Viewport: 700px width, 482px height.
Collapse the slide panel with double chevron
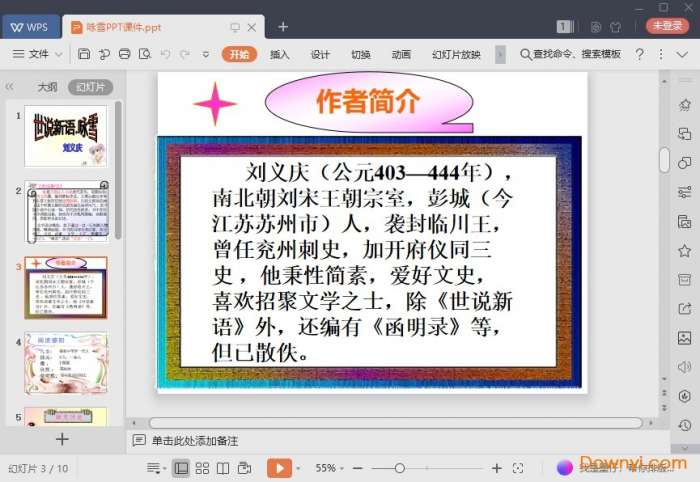click(x=10, y=87)
